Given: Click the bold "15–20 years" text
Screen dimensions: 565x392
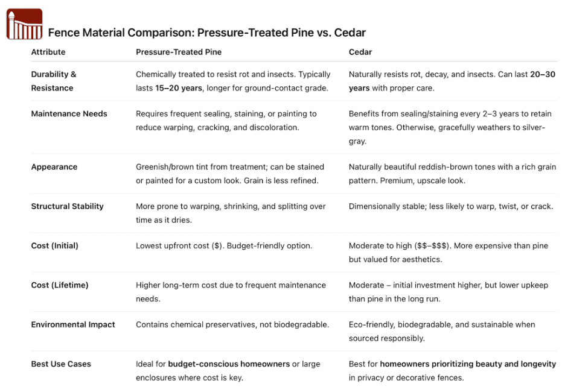Looking at the screenshot, I should click(x=179, y=88).
